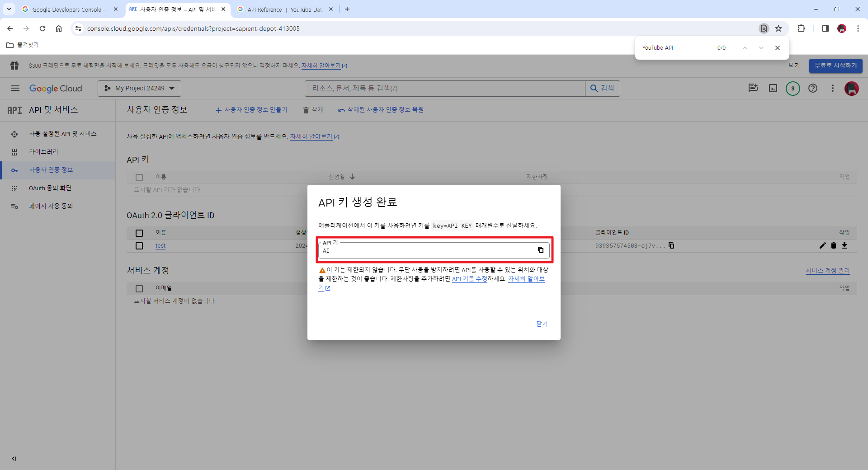868x470 pixels.
Task: Download the test client JSON
Action: [x=845, y=246]
